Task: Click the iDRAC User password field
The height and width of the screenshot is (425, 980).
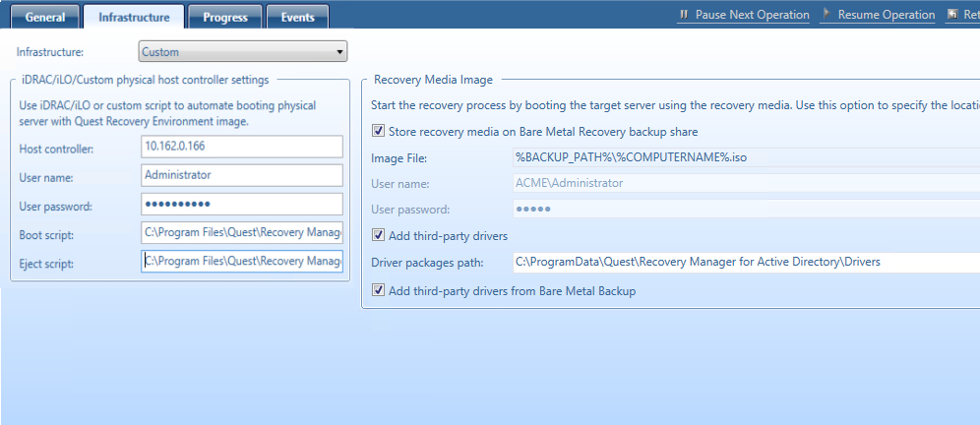Action: tap(242, 204)
